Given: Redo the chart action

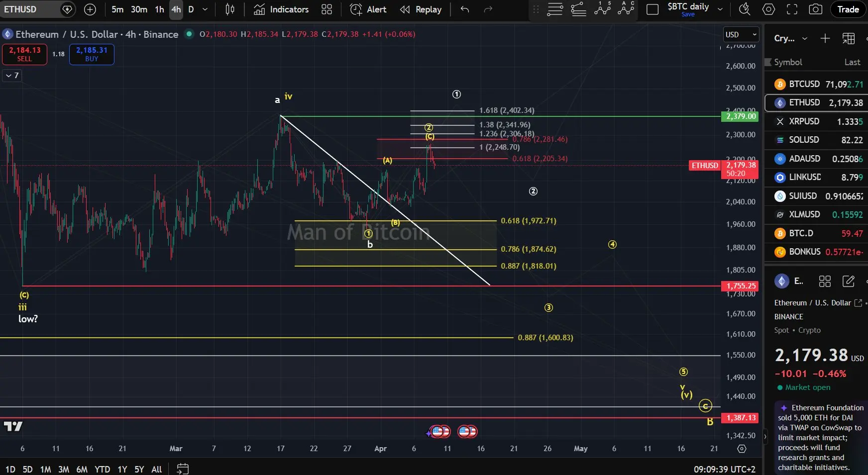Looking at the screenshot, I should tap(488, 9).
